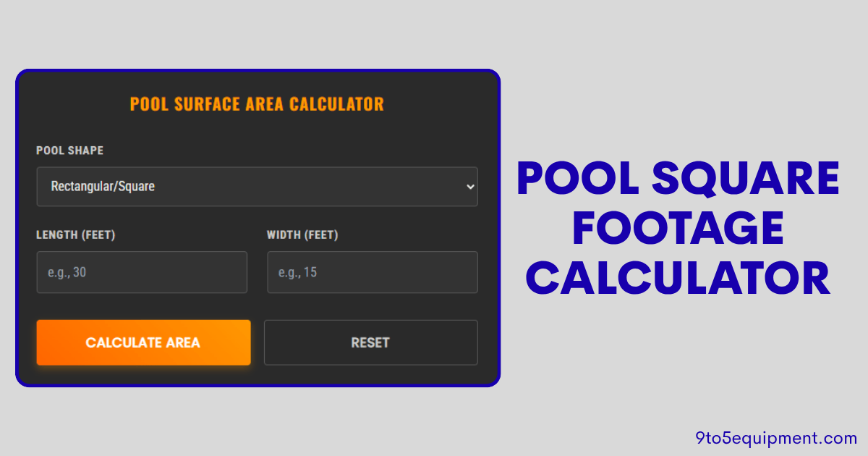The width and height of the screenshot is (868, 456).
Task: Click the POOL SHAPE label
Action: click(x=69, y=151)
